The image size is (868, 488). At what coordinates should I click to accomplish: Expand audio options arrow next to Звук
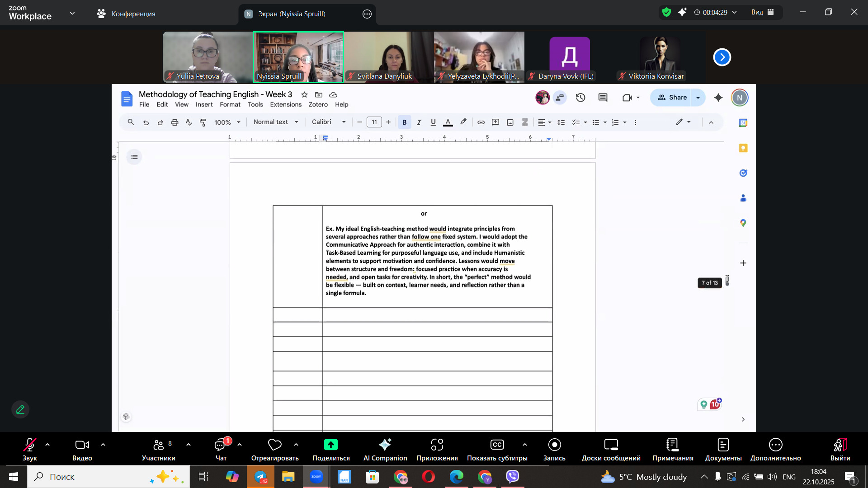(x=47, y=445)
